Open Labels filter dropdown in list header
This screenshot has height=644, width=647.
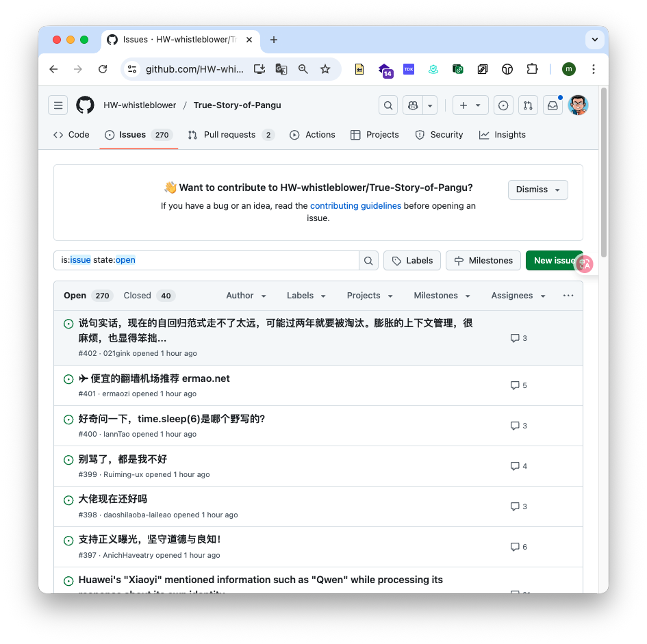point(306,296)
